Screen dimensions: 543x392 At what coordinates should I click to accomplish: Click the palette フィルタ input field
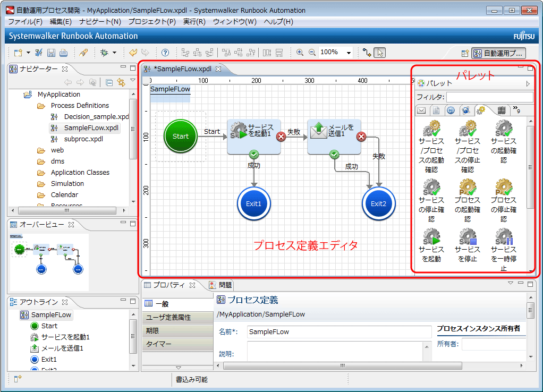pos(490,97)
